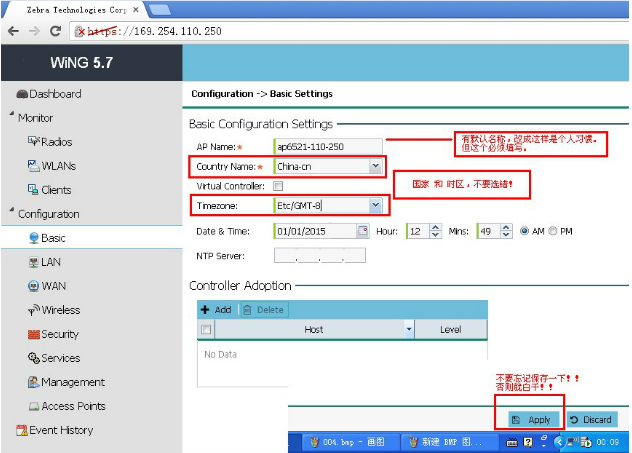Select Basic configuration item
Viewport: 632px width, 453px height.
(x=47, y=238)
